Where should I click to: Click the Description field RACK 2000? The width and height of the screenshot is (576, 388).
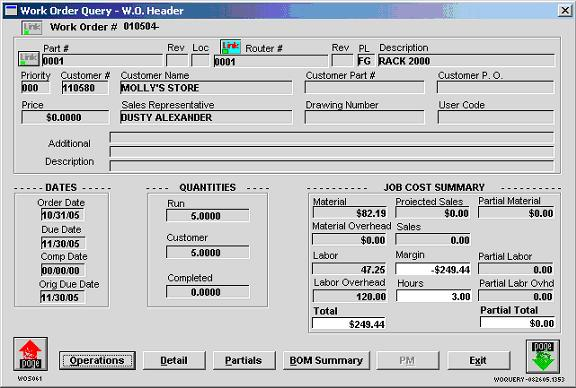(x=466, y=60)
